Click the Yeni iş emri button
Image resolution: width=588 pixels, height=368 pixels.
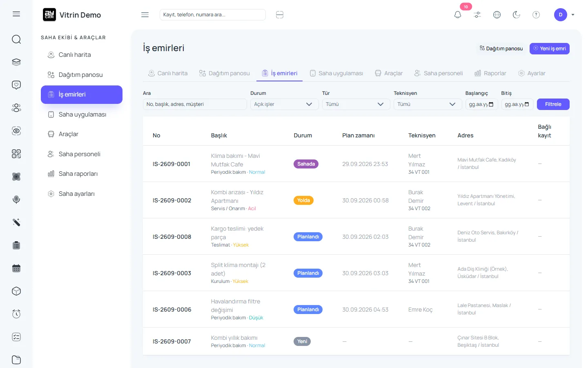pyautogui.click(x=550, y=49)
